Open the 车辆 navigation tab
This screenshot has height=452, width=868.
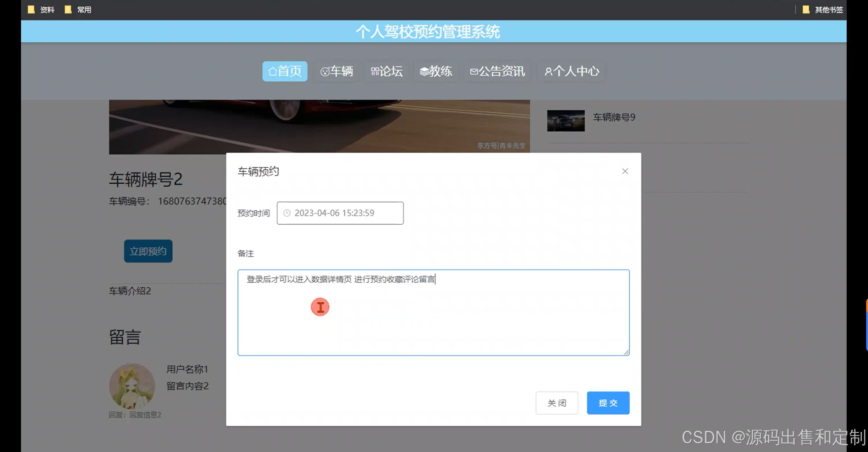point(337,71)
